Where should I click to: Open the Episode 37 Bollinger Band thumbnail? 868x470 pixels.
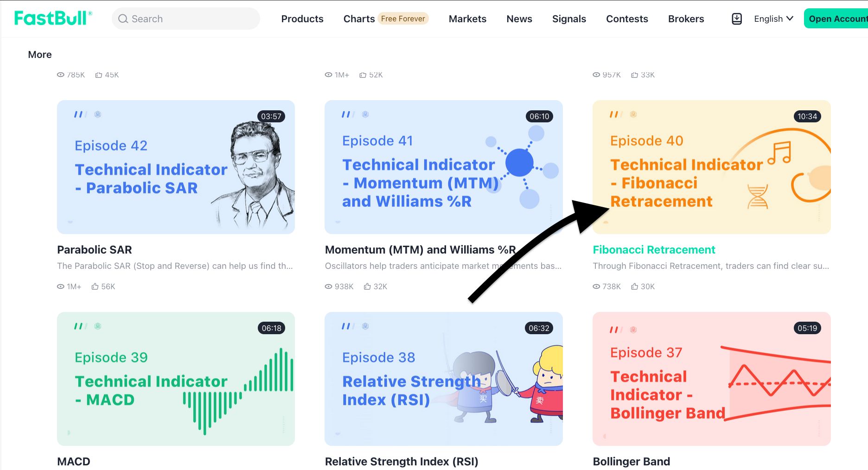[x=711, y=379]
